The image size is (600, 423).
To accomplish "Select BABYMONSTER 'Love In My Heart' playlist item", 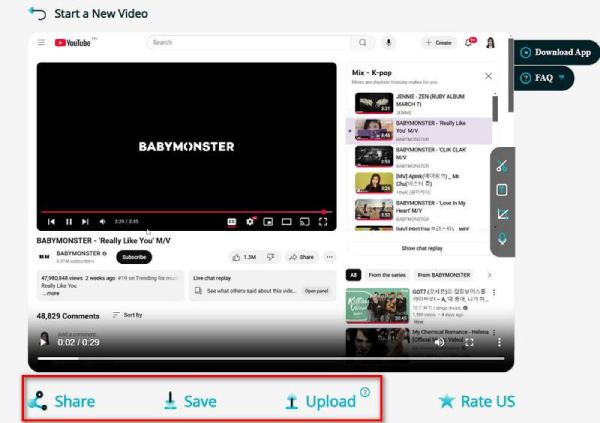I will pos(419,210).
